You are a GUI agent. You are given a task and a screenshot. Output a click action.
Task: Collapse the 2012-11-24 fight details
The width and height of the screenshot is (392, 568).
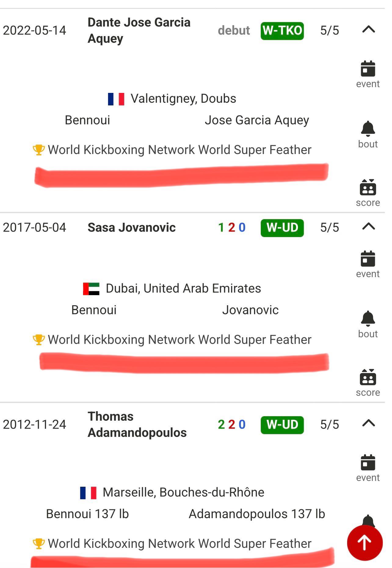pos(368,423)
